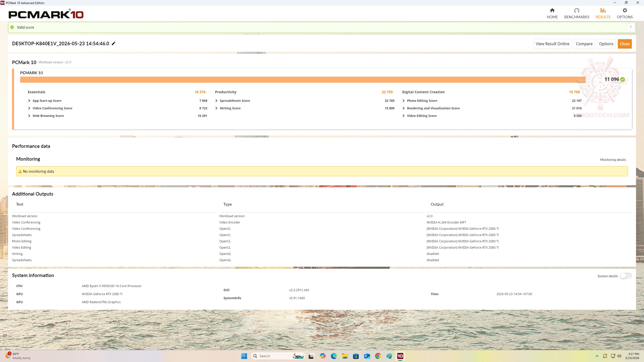Viewport: 644px width, 362px height.
Task: Click the PCMark 10 taskbar icon
Action: tap(400, 356)
